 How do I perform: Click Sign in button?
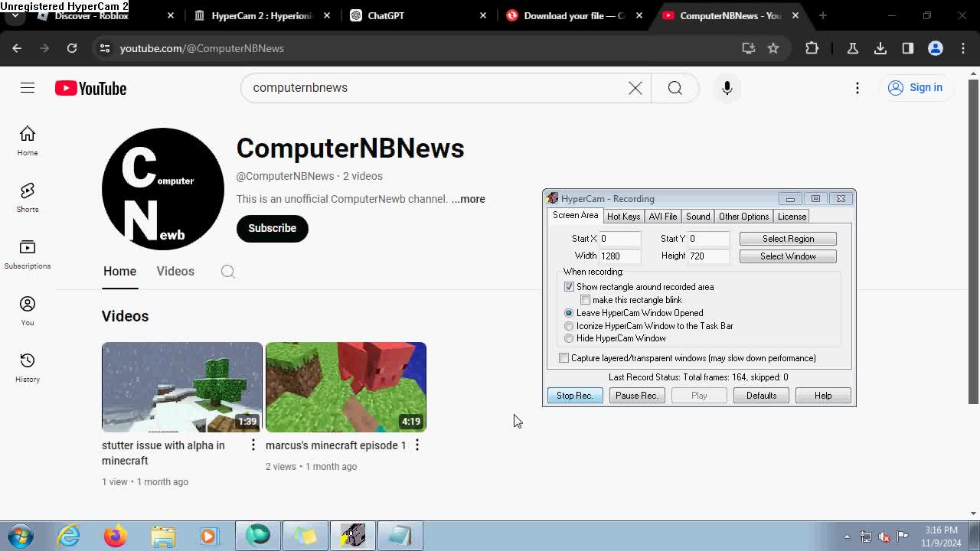(916, 87)
